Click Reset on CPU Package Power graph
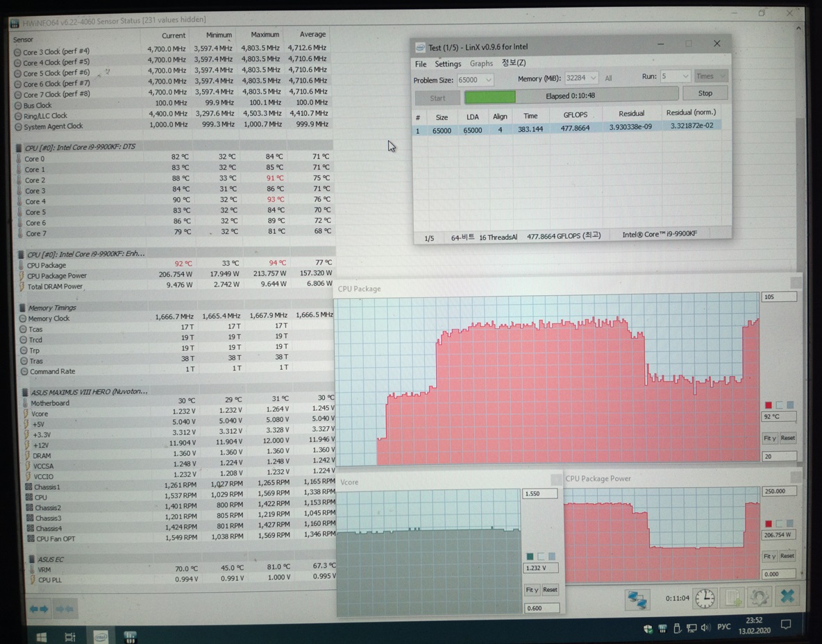Image resolution: width=822 pixels, height=644 pixels. coord(787,555)
